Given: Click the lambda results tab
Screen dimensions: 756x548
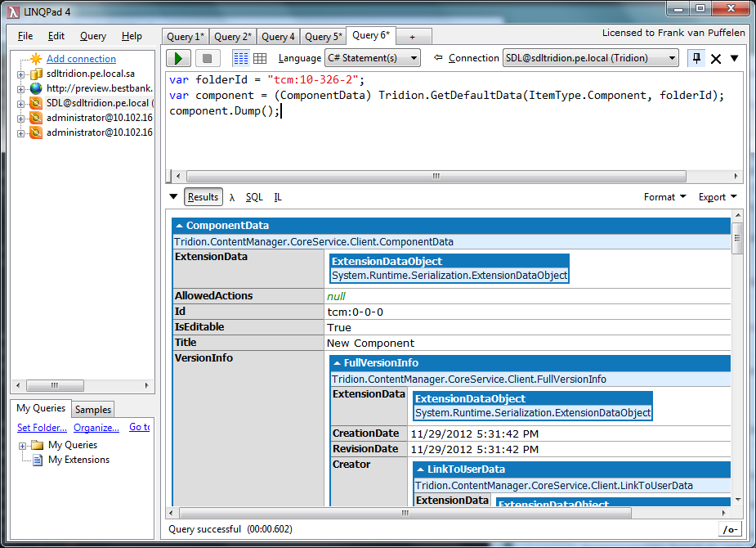Looking at the screenshot, I should point(232,197).
